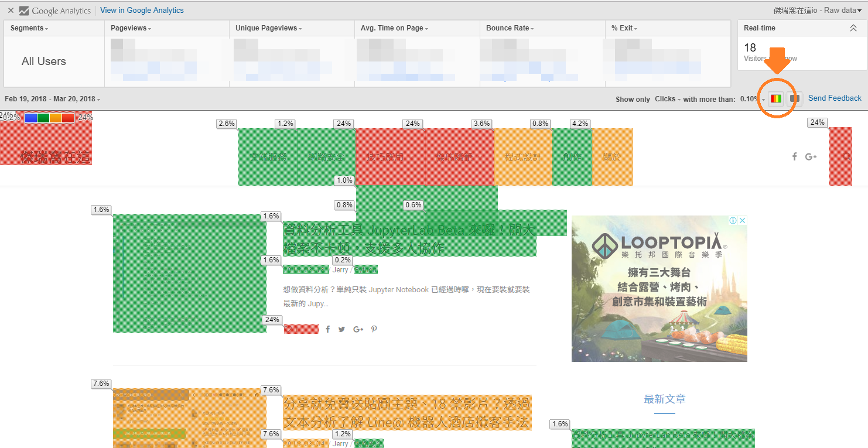The height and width of the screenshot is (448, 868).
Task: Click the header Google+ icon
Action: (811, 156)
